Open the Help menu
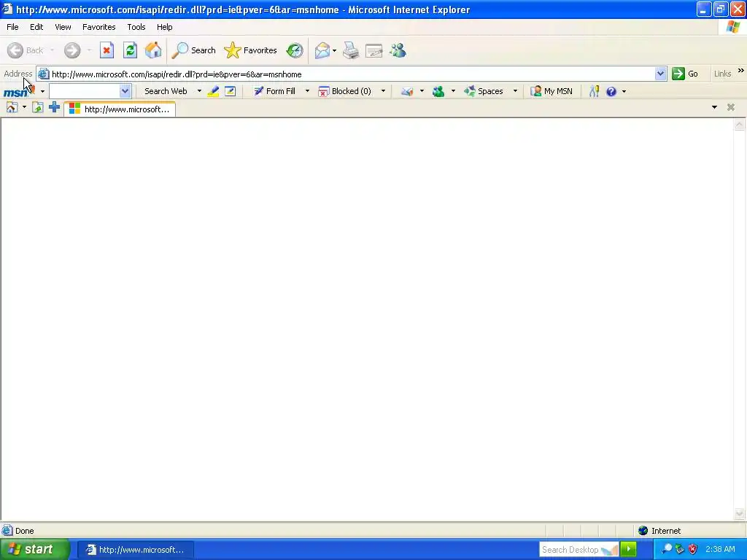The width and height of the screenshot is (747, 560). (x=164, y=27)
